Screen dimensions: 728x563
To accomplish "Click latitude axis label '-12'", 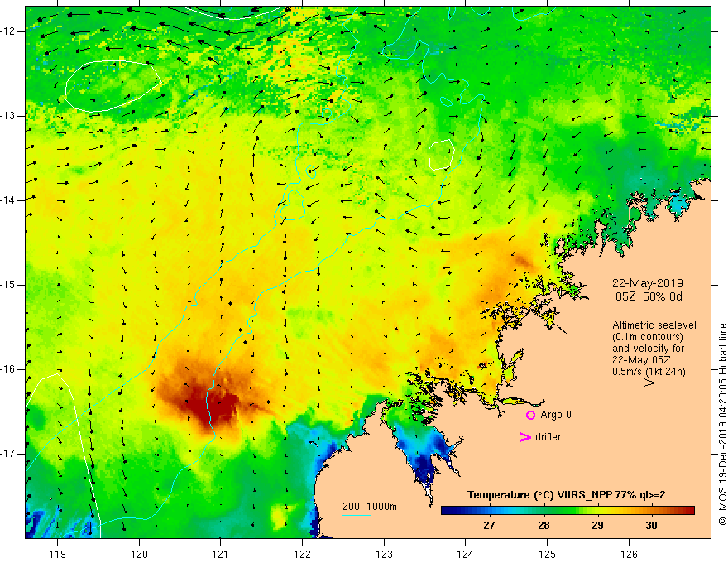I will point(8,31).
